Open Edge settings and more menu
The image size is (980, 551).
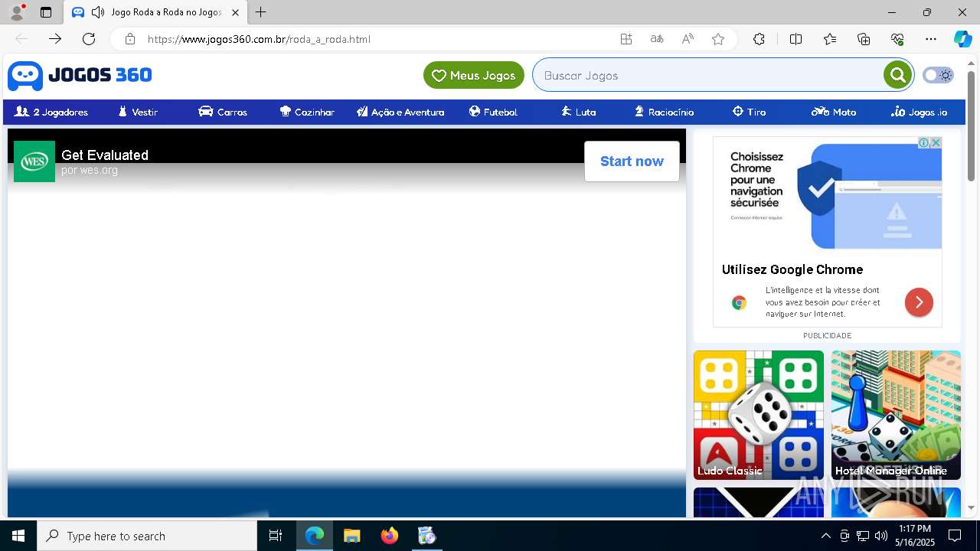(x=931, y=39)
